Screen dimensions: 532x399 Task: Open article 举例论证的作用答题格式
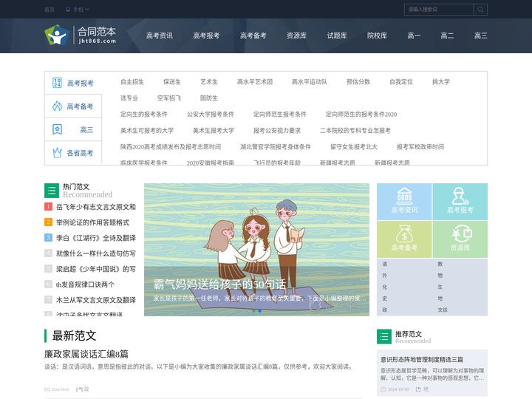(x=92, y=222)
